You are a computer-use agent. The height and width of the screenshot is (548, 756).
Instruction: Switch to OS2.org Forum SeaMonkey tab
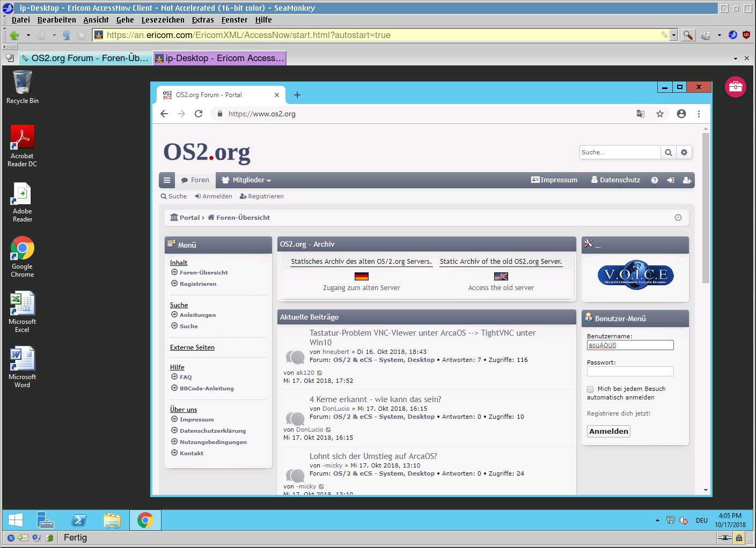[x=85, y=58]
